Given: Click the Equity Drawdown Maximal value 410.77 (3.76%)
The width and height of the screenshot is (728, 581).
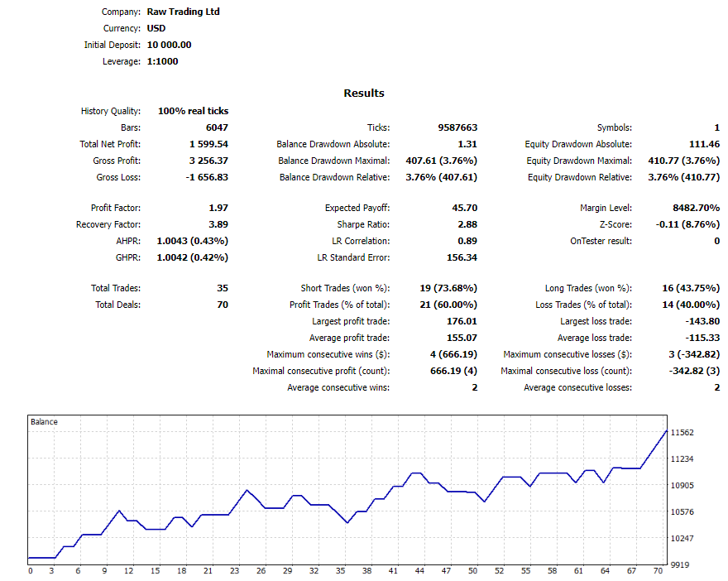Looking at the screenshot, I should (684, 161).
